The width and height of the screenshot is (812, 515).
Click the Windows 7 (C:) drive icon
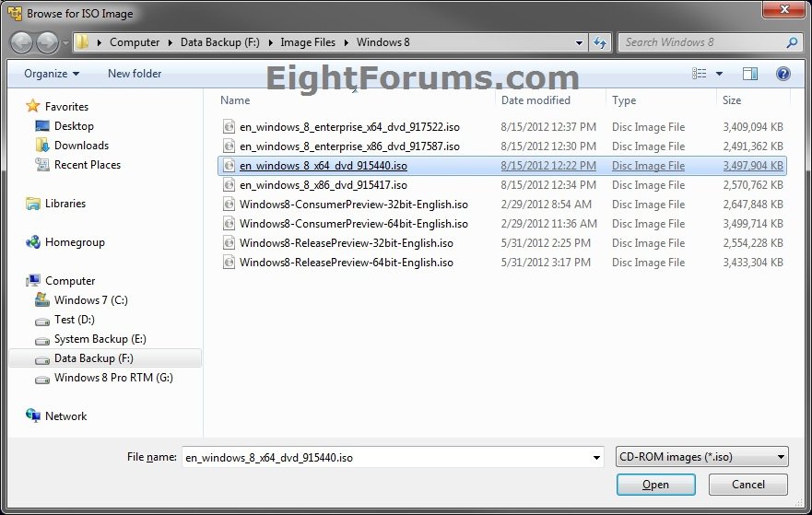click(42, 299)
